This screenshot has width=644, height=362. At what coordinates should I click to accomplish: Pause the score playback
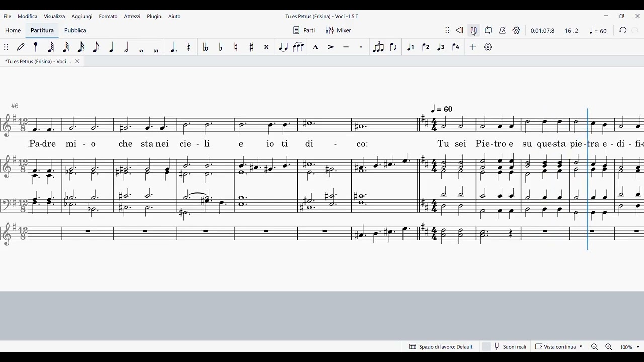coord(473,30)
